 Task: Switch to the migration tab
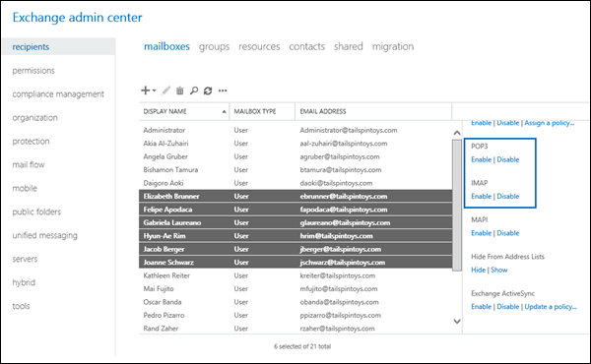[393, 46]
